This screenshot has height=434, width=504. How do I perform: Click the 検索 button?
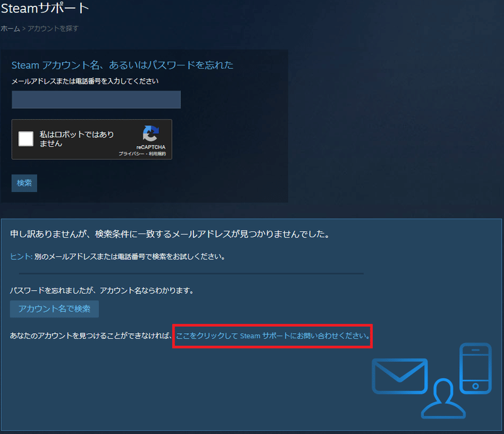24,183
